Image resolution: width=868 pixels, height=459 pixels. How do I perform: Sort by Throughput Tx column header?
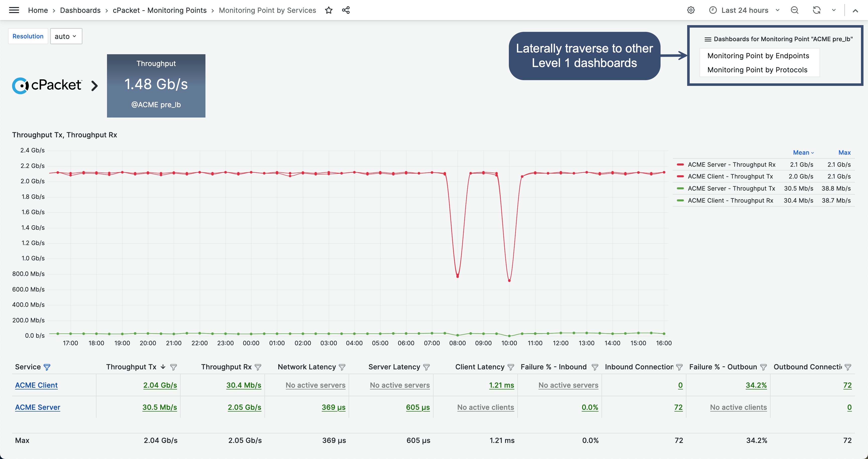[x=131, y=367]
